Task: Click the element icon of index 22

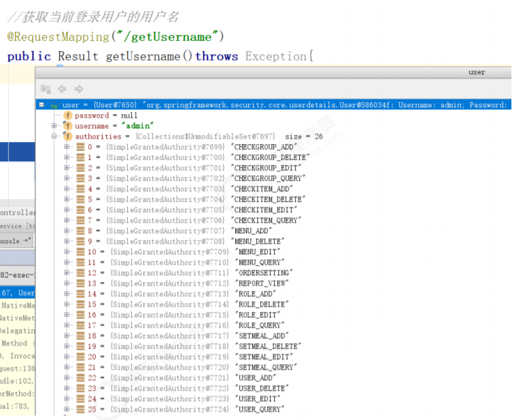Action: coord(81,377)
